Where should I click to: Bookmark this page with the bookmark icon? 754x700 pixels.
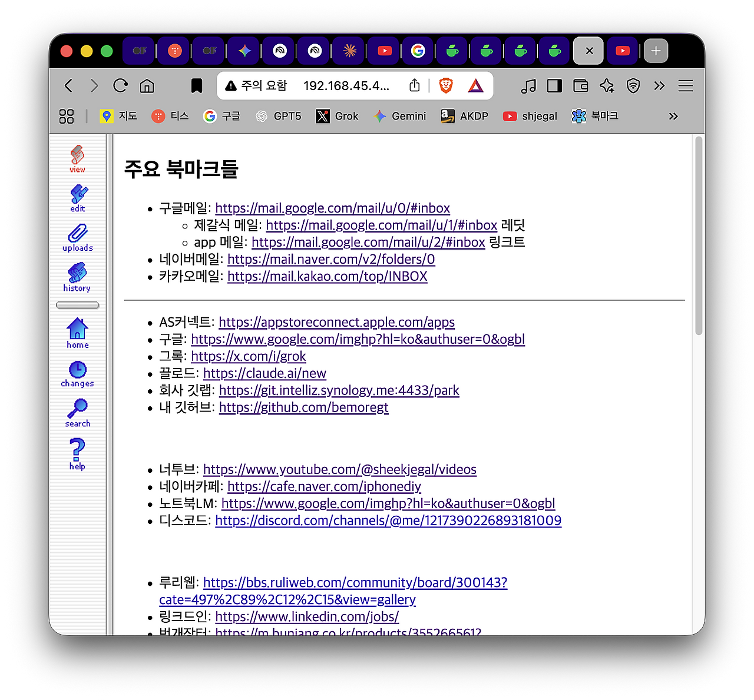point(197,86)
